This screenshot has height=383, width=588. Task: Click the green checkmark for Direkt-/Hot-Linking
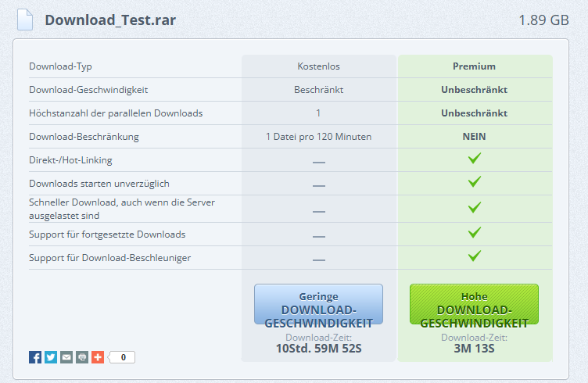pyautogui.click(x=475, y=158)
